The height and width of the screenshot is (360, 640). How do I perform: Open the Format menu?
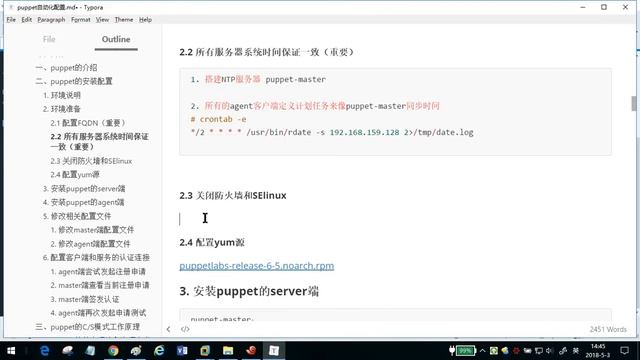(x=80, y=20)
